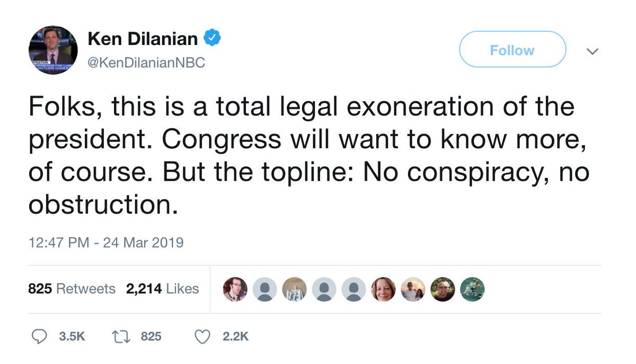View the 825 Retweets list
This screenshot has height=364, width=636.
(72, 289)
